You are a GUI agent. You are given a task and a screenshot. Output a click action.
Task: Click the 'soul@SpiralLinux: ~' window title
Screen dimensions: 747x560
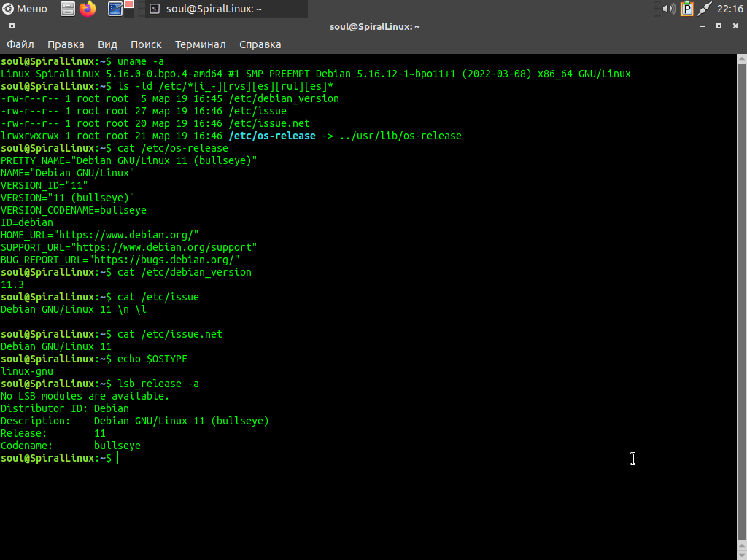(374, 26)
